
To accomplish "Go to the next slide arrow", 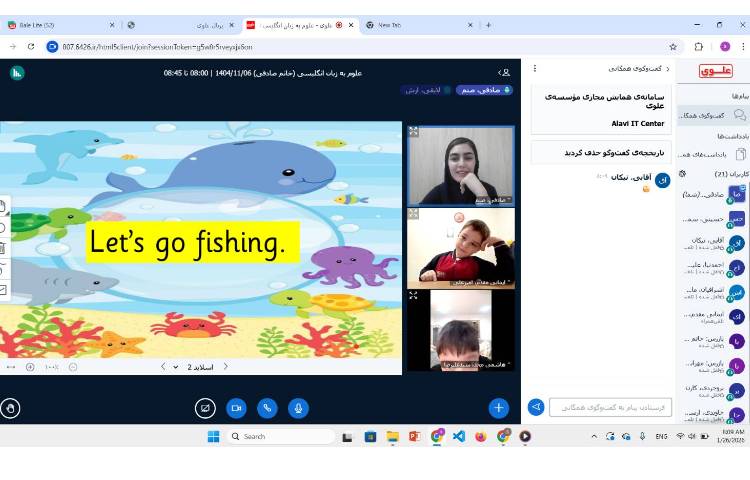I will [x=163, y=367].
